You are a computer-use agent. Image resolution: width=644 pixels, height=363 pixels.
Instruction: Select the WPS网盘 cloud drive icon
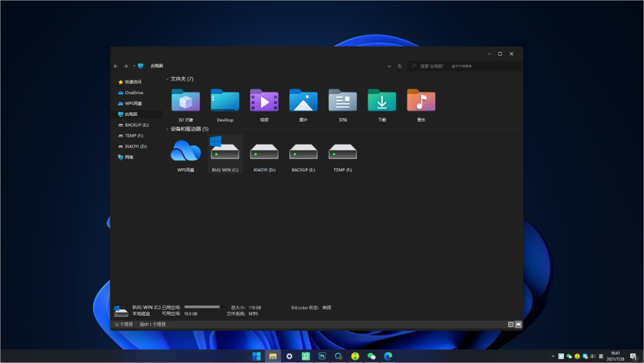[x=185, y=152]
